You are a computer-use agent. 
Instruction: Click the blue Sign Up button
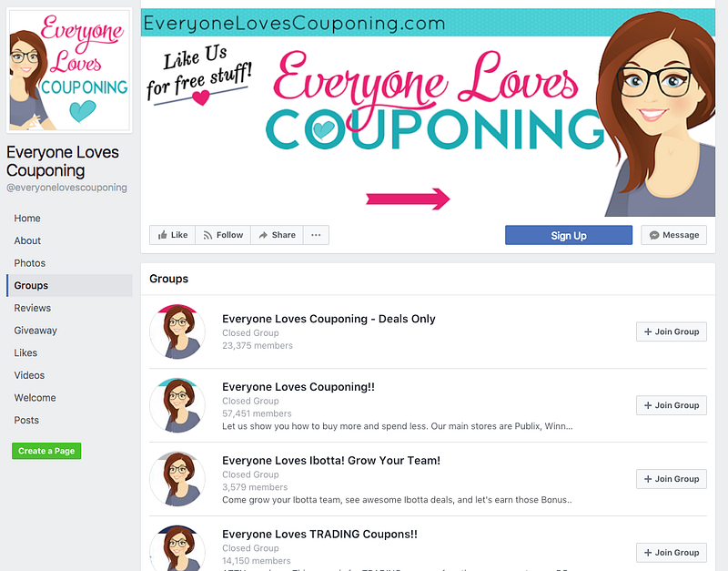[x=568, y=235]
